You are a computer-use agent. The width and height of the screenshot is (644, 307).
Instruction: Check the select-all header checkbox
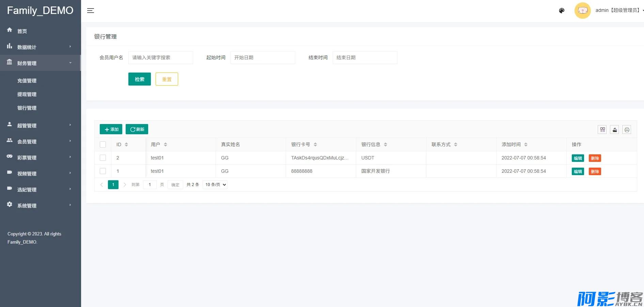pos(103,144)
